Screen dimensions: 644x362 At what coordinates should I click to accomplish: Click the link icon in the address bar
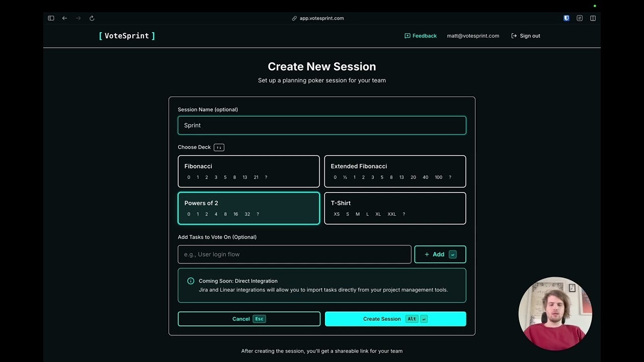pyautogui.click(x=294, y=18)
